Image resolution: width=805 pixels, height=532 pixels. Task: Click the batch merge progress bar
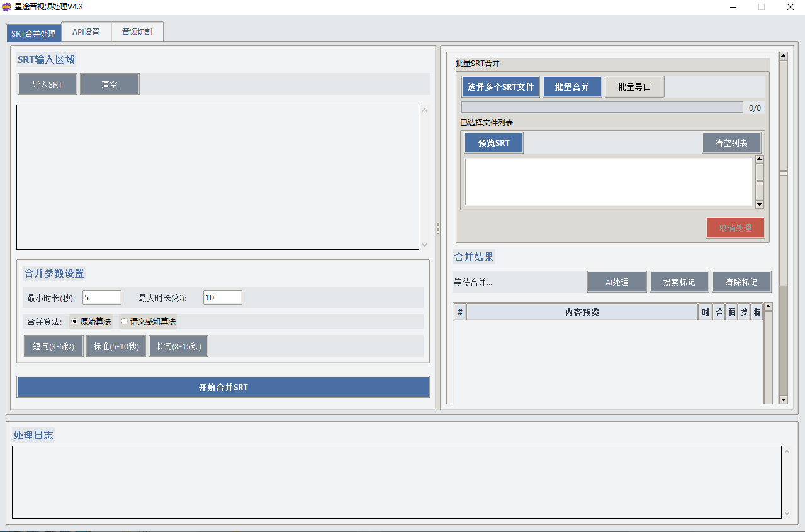[x=602, y=108]
